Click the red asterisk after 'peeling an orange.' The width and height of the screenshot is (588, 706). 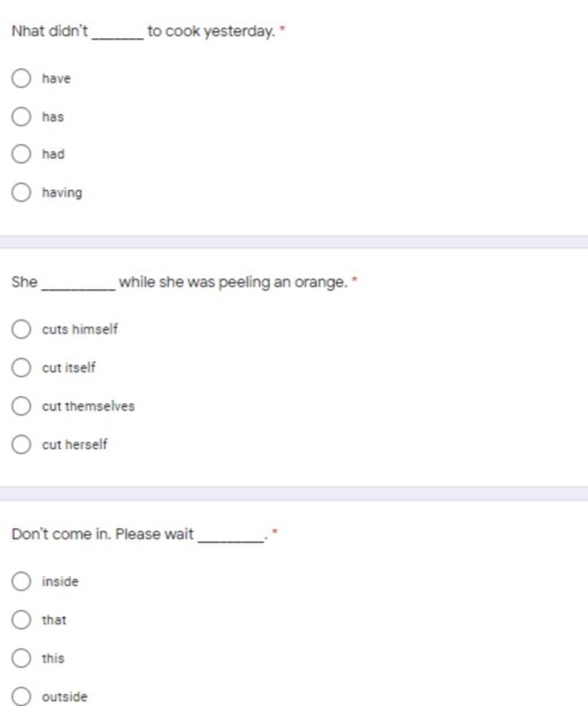[354, 280]
